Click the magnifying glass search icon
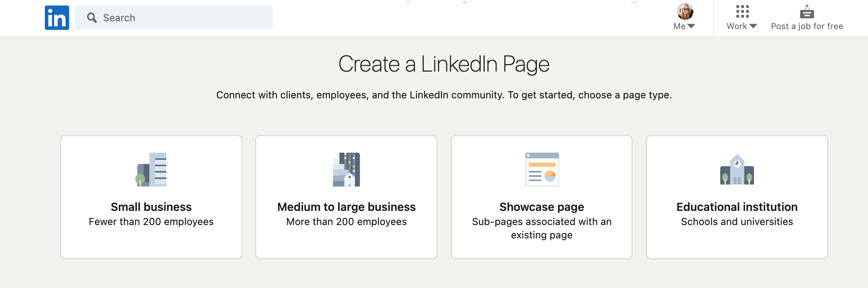This screenshot has width=868, height=288. pos(92,18)
